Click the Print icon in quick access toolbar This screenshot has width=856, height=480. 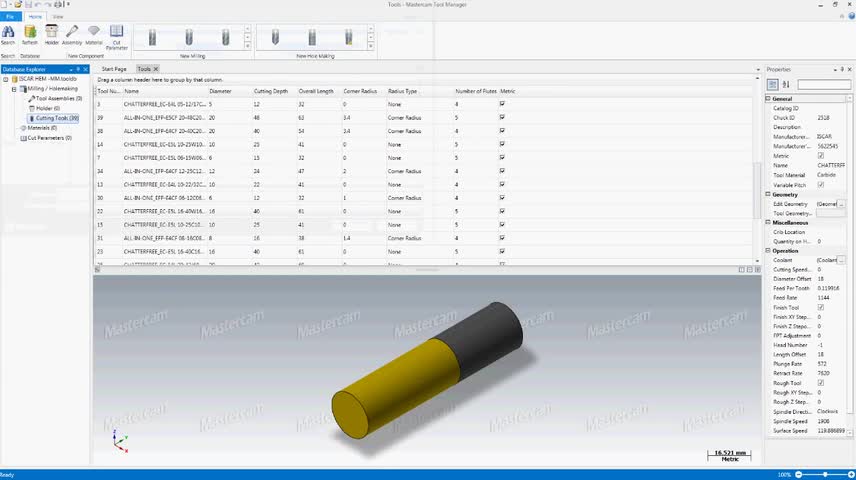58,4
